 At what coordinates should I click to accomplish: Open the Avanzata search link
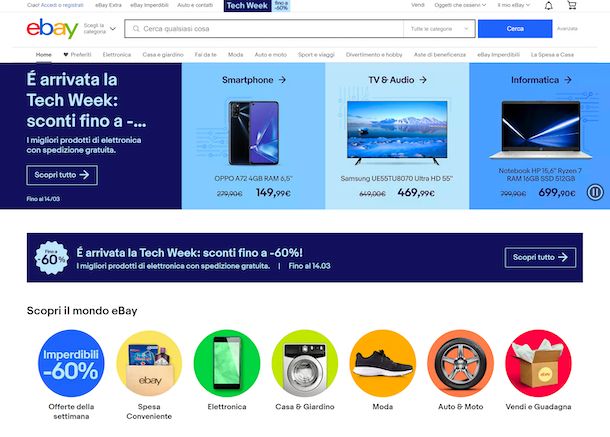[567, 29]
